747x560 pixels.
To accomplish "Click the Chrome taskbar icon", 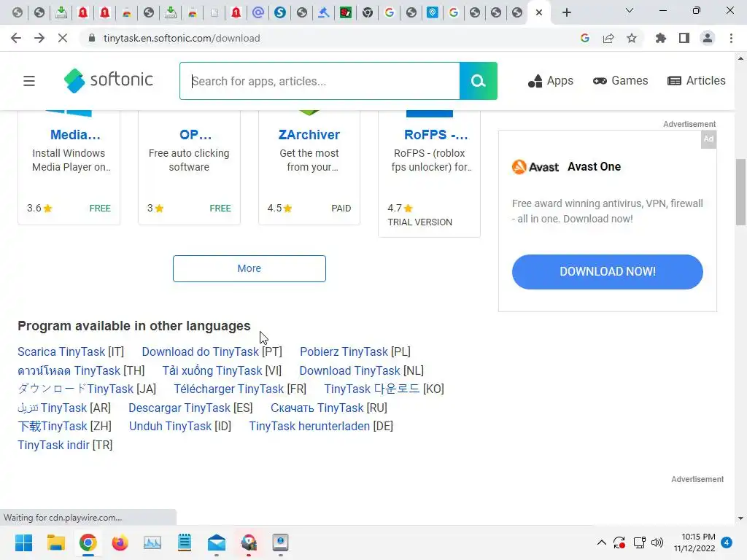I will [88, 542].
